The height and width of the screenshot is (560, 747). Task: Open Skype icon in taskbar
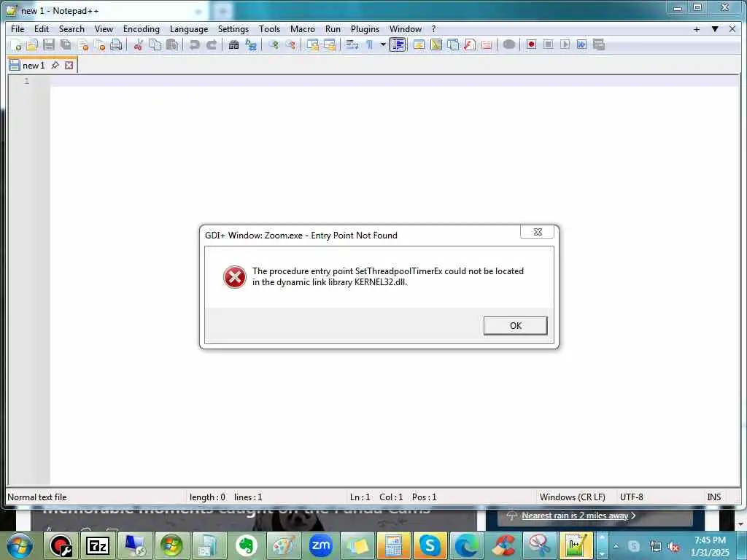pyautogui.click(x=430, y=545)
